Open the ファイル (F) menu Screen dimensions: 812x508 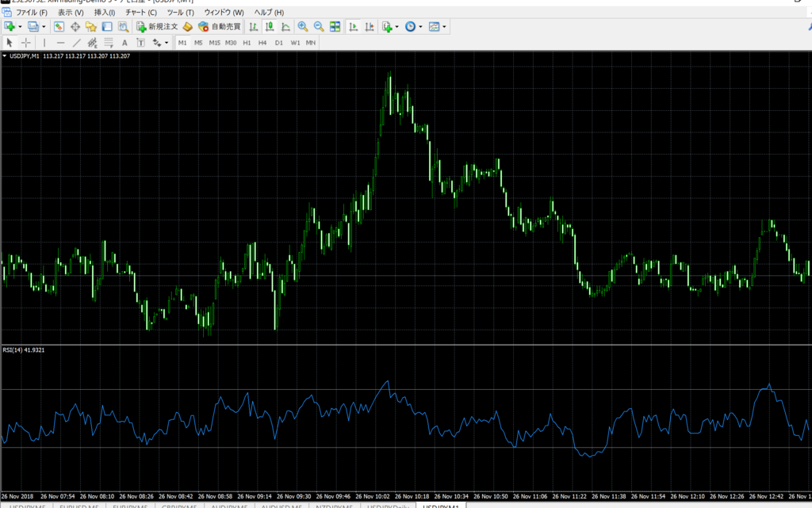tap(32, 13)
